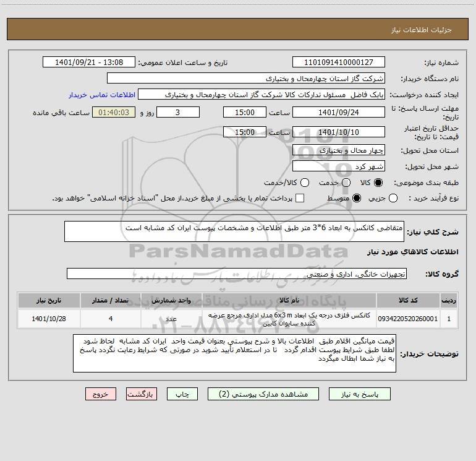Click the شهر محل تحویل field شهر کرد
This screenshot has height=461, width=476.
click(339, 166)
